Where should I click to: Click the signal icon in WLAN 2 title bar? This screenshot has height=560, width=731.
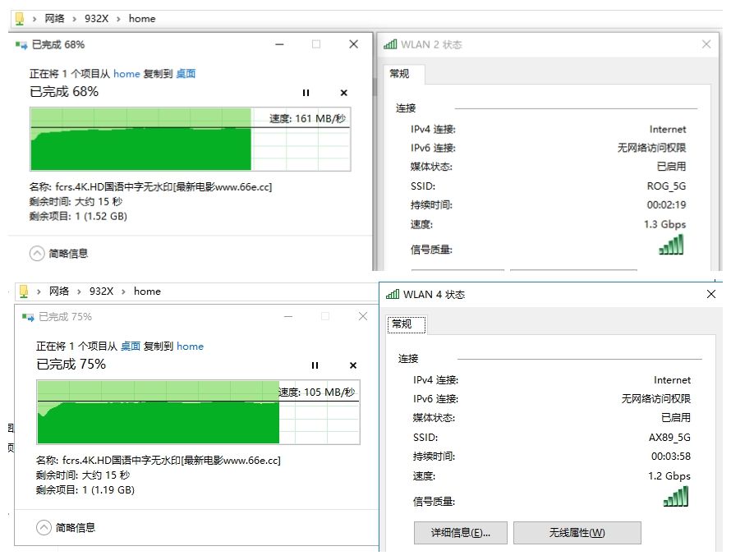pos(390,44)
